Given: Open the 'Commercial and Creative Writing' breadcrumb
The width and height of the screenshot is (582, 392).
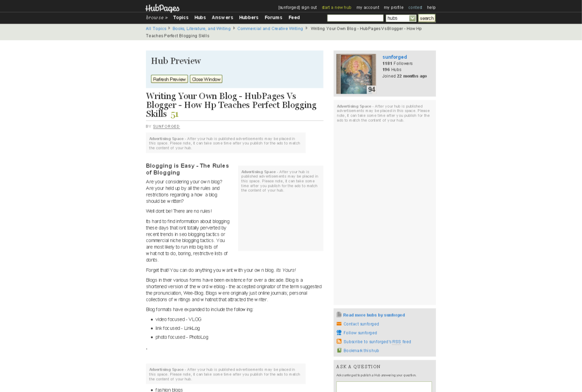Looking at the screenshot, I should point(270,29).
